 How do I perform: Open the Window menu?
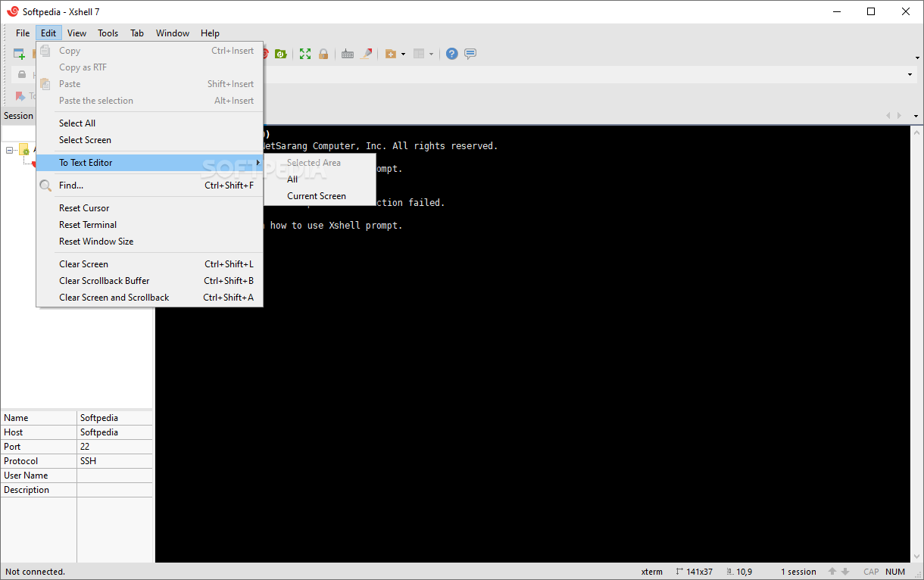(x=173, y=33)
